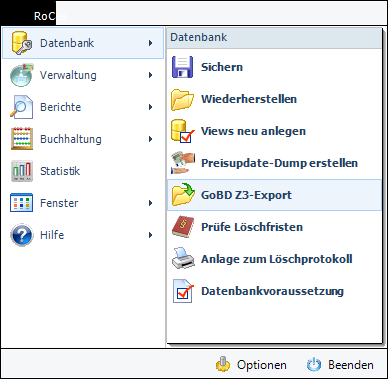The image size is (388, 379).
Task: Open the Fenster menu entry
Action: (x=83, y=203)
